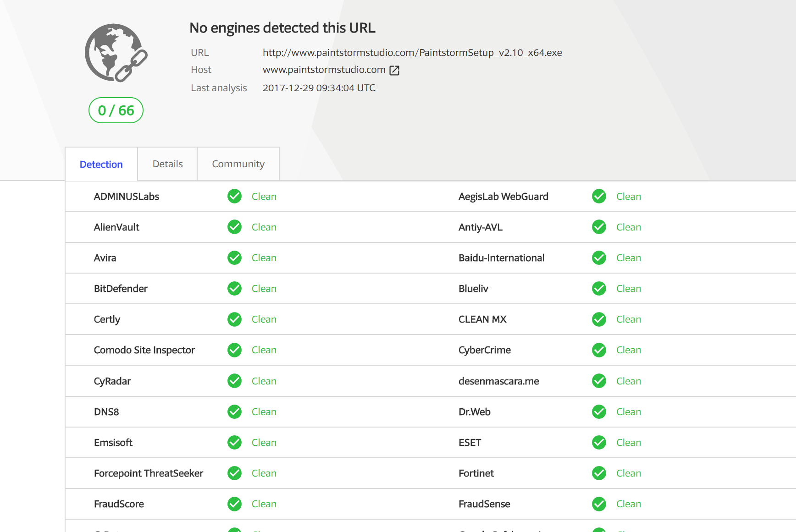This screenshot has height=532, width=796.
Task: Click the Emsisoft engine name
Action: click(113, 443)
